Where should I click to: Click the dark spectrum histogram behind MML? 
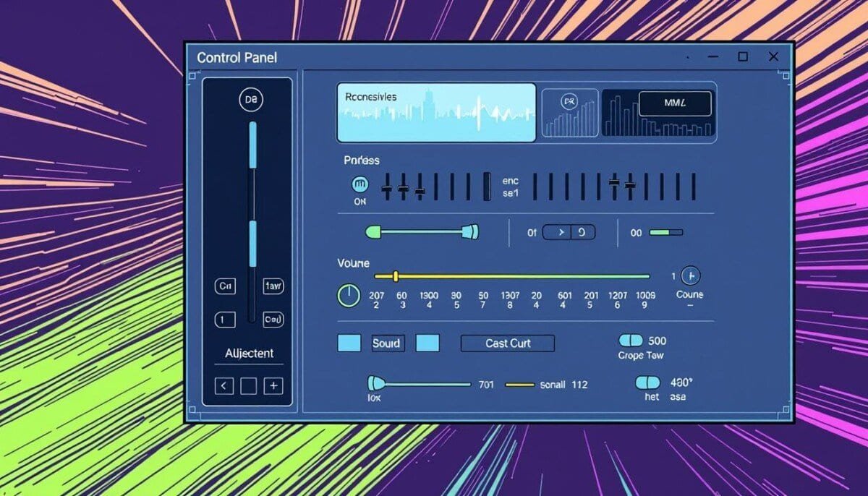tap(658, 113)
